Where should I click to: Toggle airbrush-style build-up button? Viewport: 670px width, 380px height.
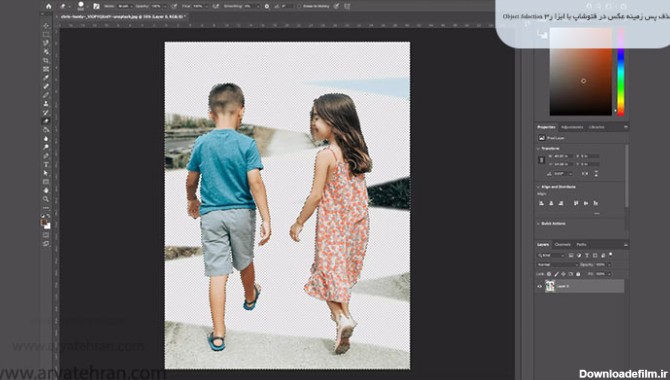coord(215,6)
